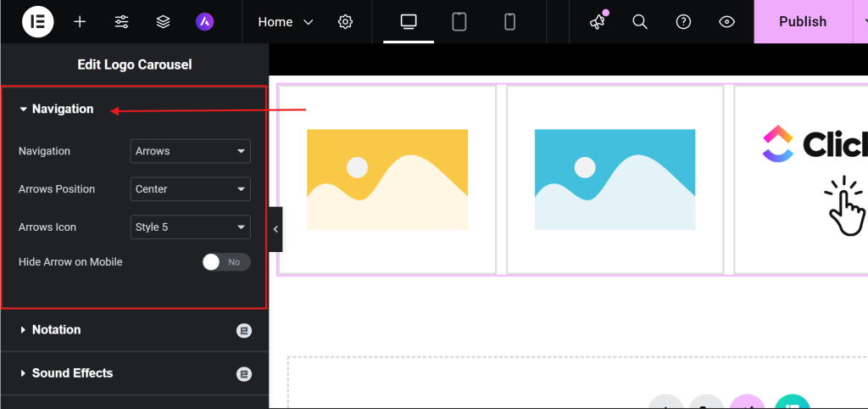This screenshot has width=868, height=409.
Task: Click the Notation Elementor badge icon
Action: [x=244, y=331]
